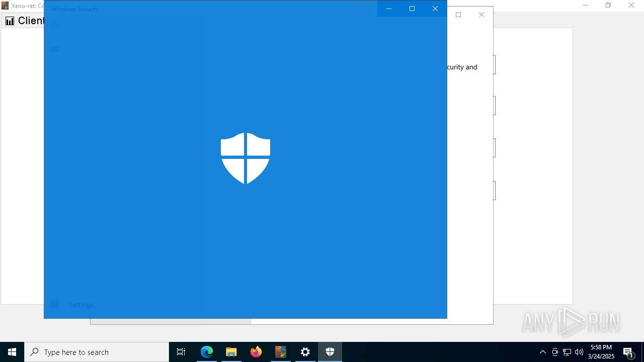Open the hamburger menu in Windows Security
The image size is (644, 362).
point(54,49)
